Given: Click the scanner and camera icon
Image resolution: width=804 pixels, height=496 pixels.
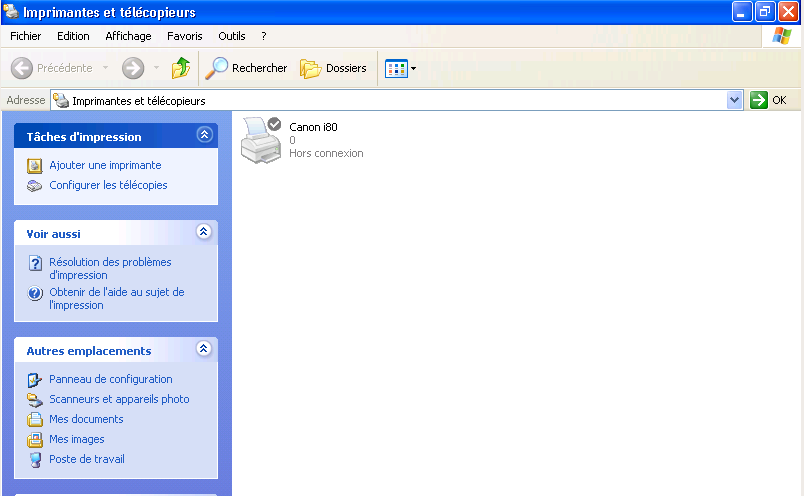Looking at the screenshot, I should [34, 400].
